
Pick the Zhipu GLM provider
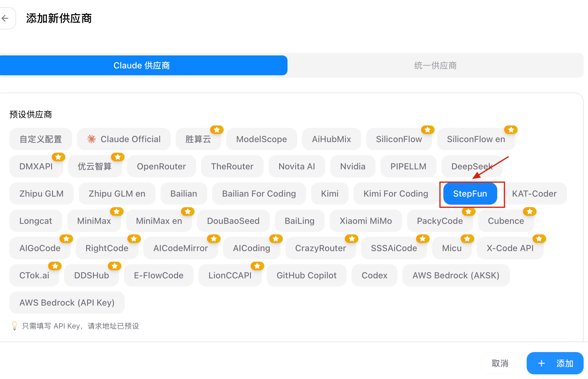(x=42, y=194)
